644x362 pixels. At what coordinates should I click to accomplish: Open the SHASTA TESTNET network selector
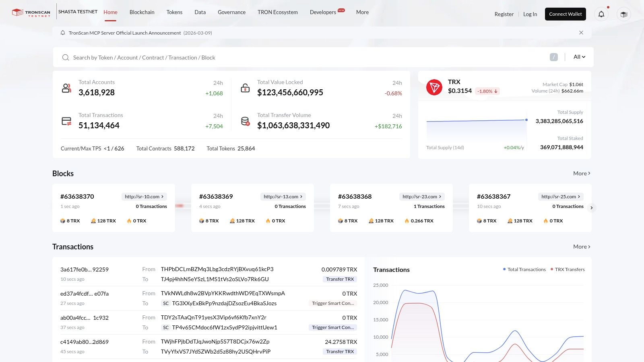click(x=78, y=12)
